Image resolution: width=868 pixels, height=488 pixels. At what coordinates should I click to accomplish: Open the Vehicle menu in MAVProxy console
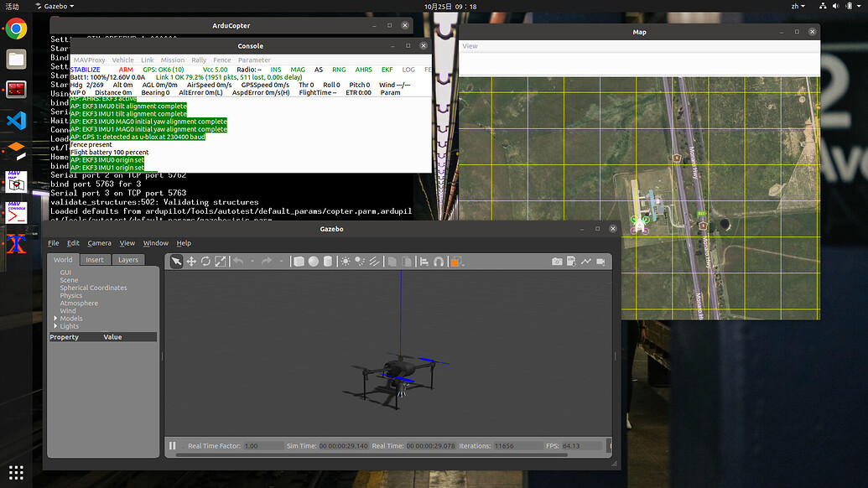122,60
